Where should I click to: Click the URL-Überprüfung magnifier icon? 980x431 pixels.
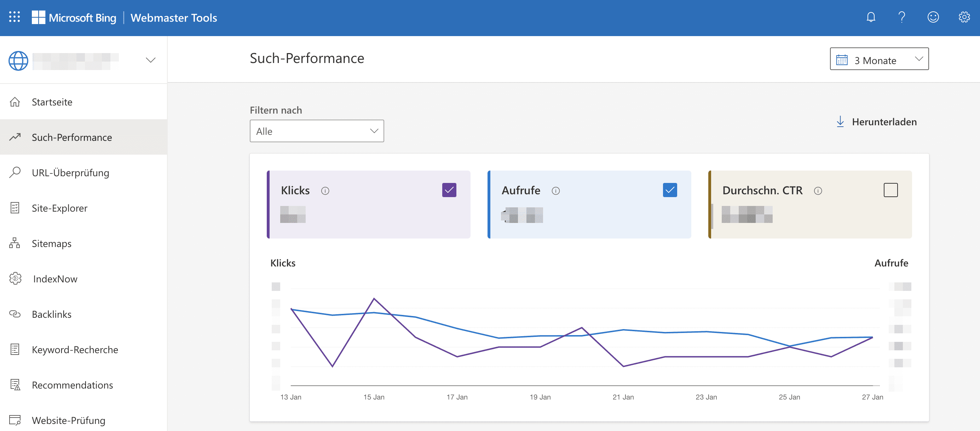[x=15, y=172]
